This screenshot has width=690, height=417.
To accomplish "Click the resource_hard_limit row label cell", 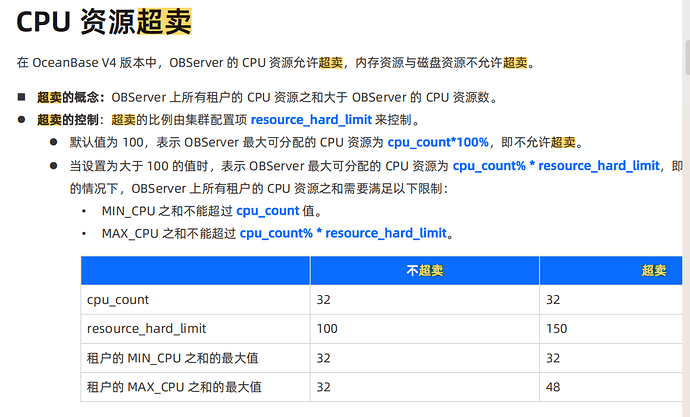I will click(x=195, y=329).
